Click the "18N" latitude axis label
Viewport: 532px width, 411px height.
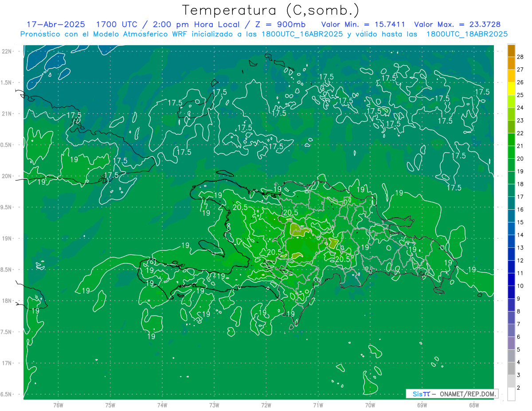click(x=7, y=301)
